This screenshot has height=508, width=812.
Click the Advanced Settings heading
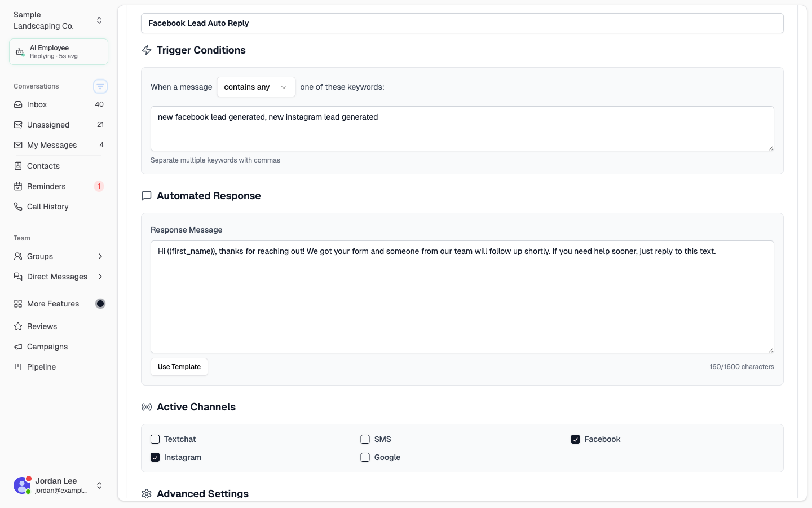[202, 494]
